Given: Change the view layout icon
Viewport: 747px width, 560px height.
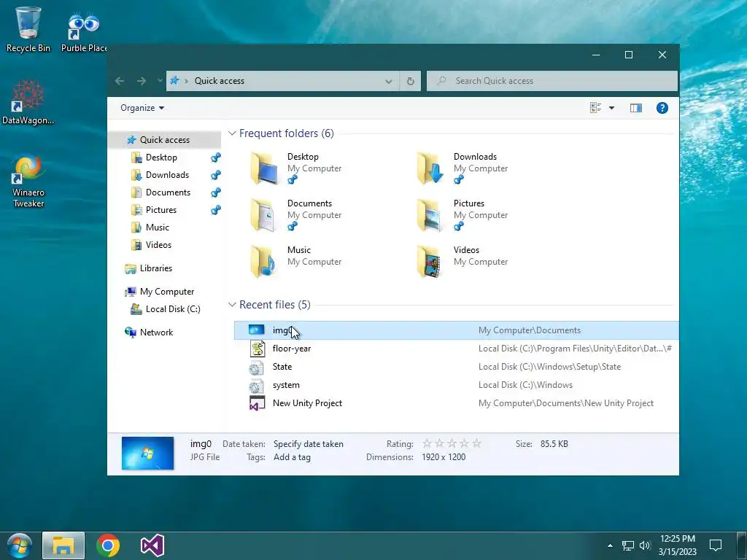Looking at the screenshot, I should 595,108.
